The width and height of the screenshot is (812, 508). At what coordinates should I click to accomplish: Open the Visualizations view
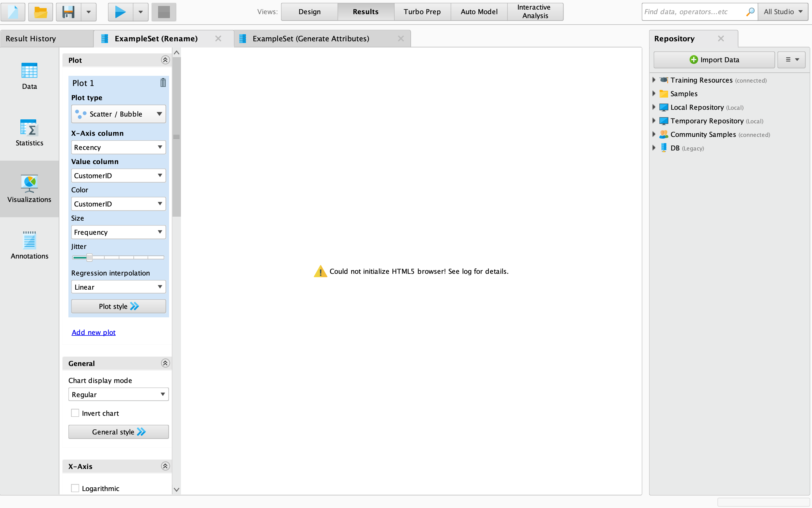click(x=29, y=189)
